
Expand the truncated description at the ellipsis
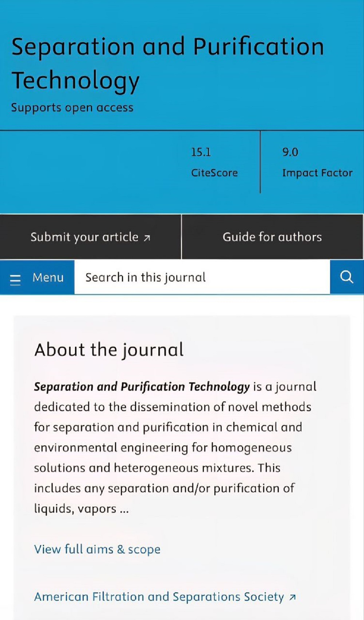124,509
